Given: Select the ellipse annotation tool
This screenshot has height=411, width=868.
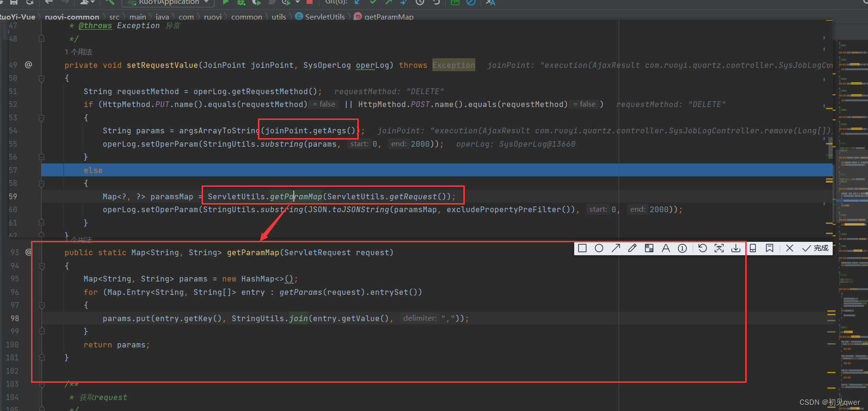Looking at the screenshot, I should [x=599, y=248].
